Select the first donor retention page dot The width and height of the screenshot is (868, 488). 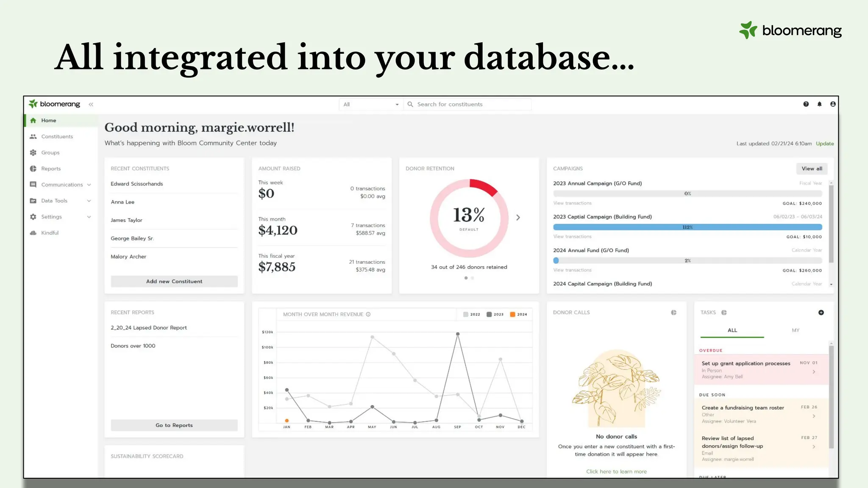pyautogui.click(x=466, y=278)
